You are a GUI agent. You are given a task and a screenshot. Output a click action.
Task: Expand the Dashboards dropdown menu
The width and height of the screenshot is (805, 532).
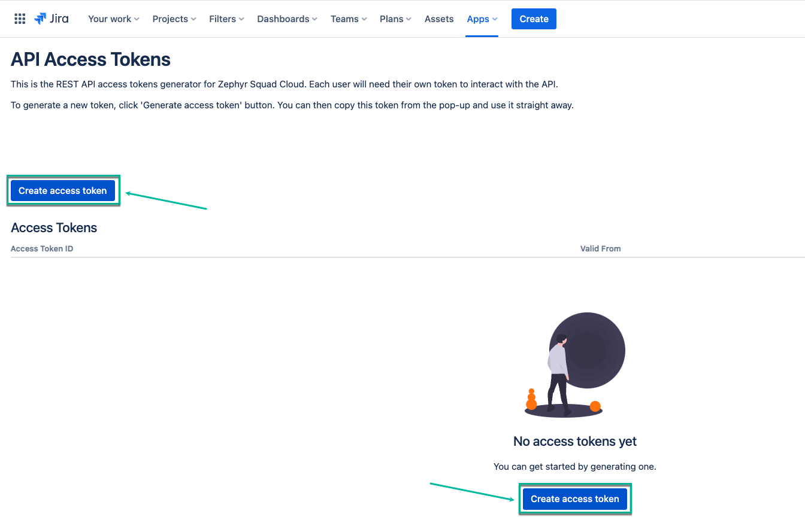pos(286,19)
